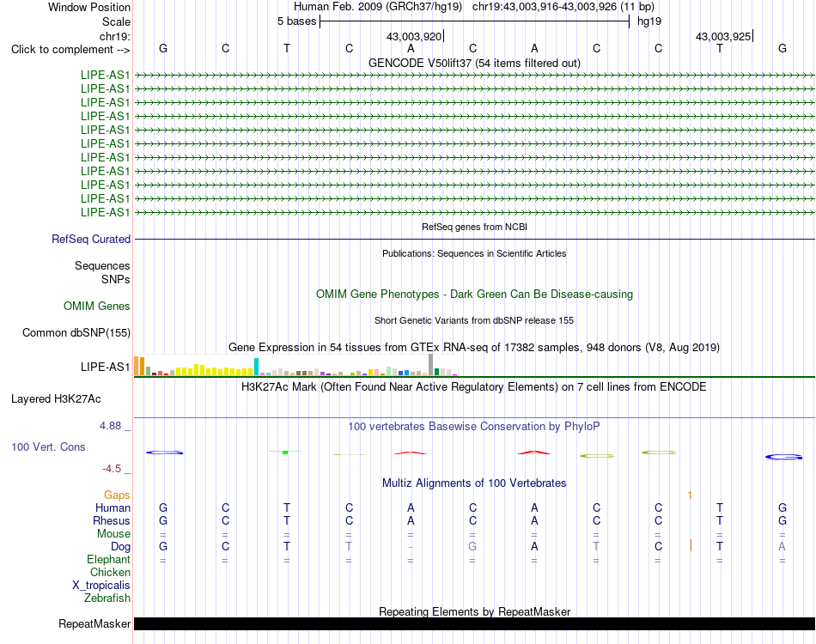Open the OMIM Gene Phenotypes track title
This screenshot has height=644, width=816.
[474, 294]
